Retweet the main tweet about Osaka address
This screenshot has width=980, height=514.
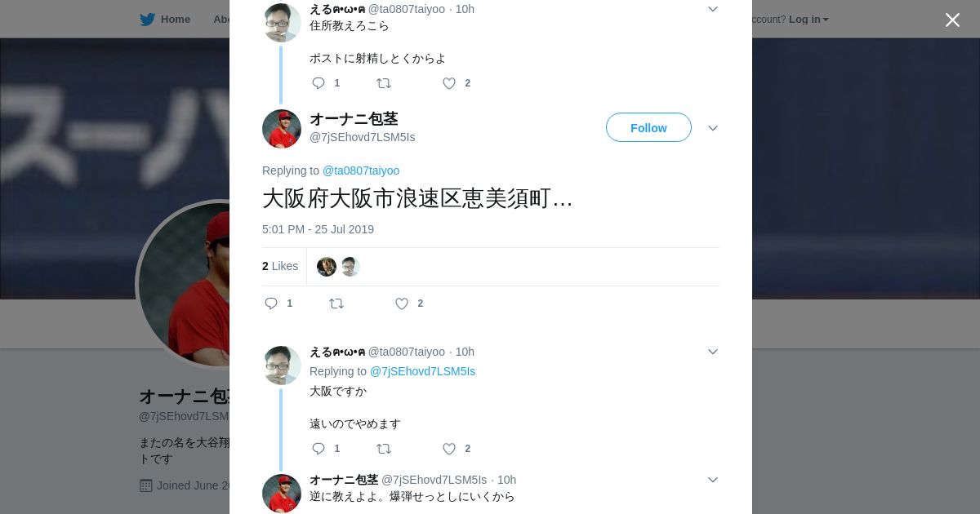[x=336, y=304]
